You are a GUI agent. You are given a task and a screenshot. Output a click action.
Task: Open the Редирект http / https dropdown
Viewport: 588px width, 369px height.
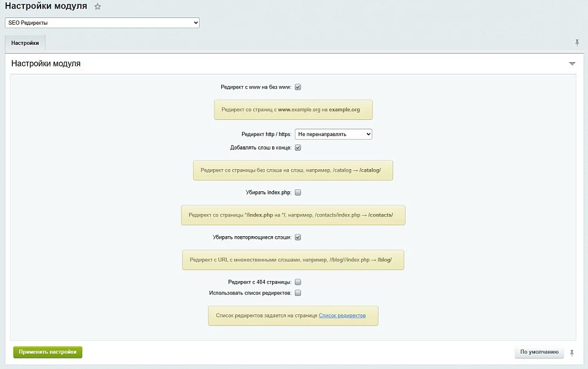tap(334, 134)
